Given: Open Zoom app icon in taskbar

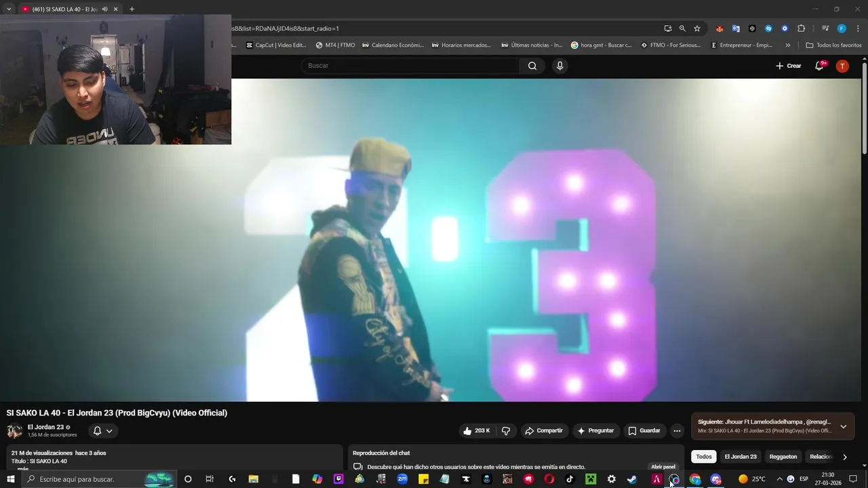Looking at the screenshot, I should (x=402, y=479).
